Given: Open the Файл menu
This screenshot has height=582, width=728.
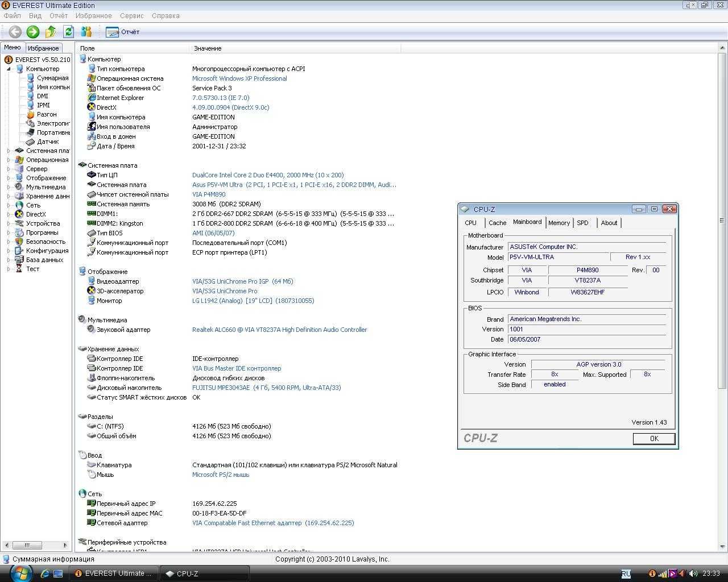Looking at the screenshot, I should click(12, 16).
